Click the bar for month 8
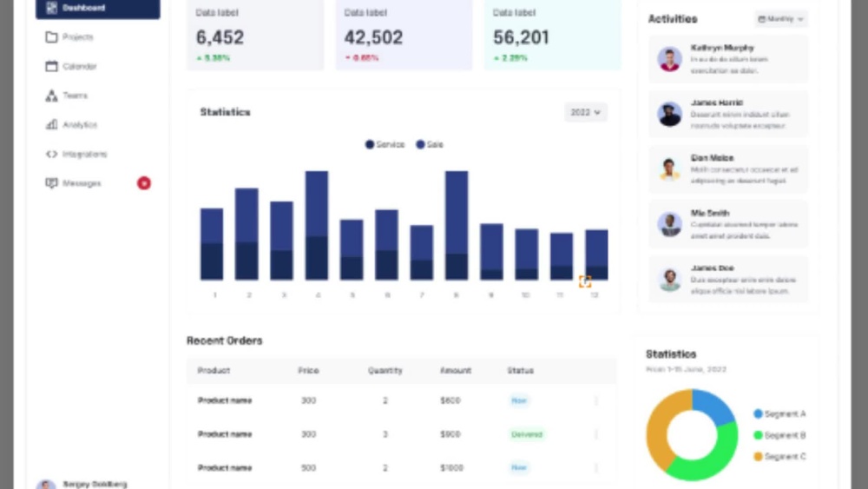868x489 pixels. [x=457, y=226]
